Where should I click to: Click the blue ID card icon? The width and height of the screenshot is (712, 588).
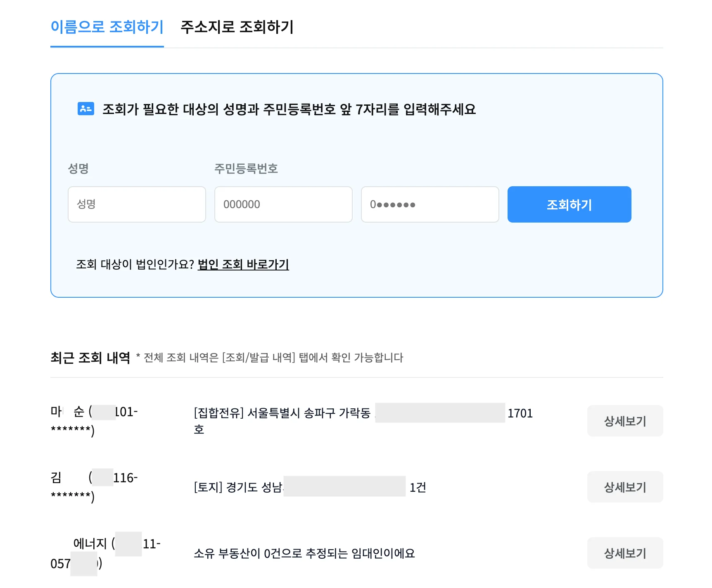(86, 109)
